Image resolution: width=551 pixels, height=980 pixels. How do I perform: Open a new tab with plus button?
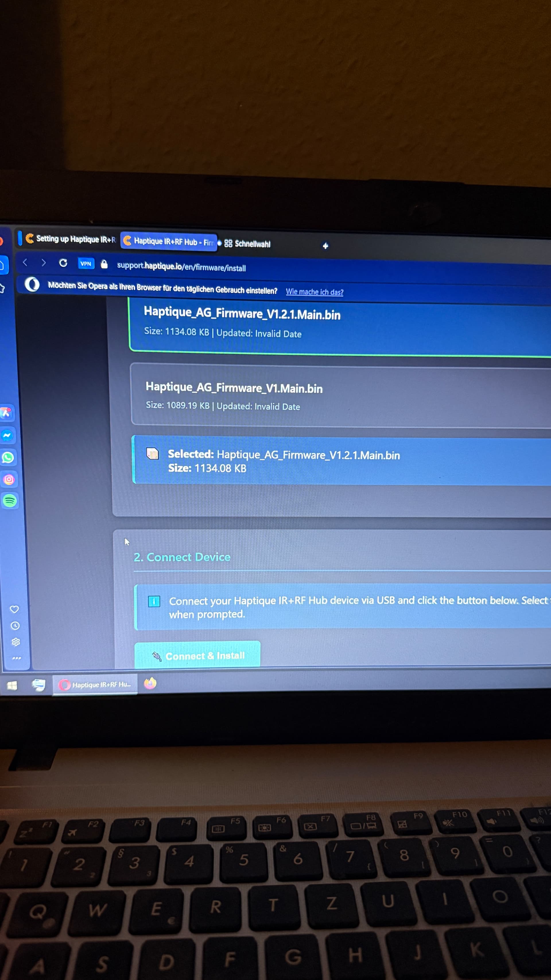click(x=325, y=246)
